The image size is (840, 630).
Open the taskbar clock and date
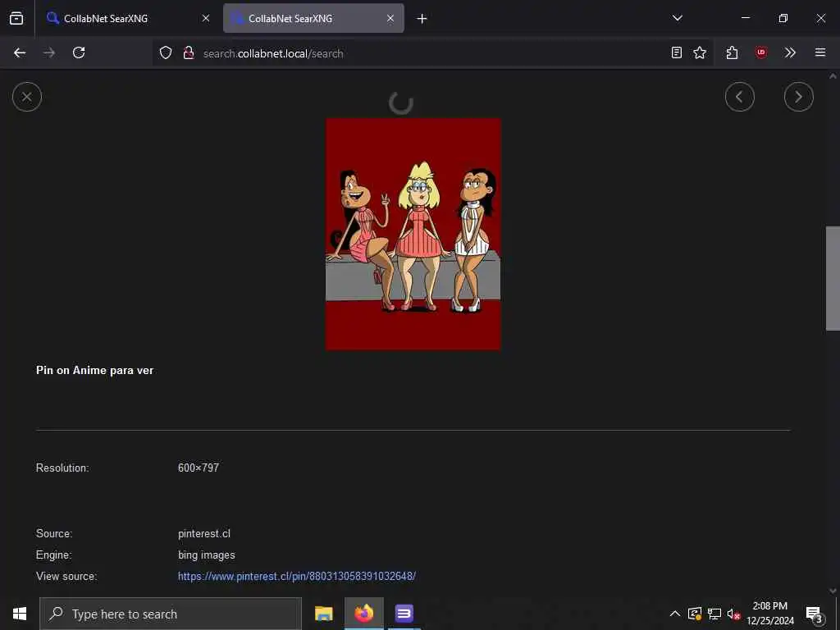pyautogui.click(x=770, y=614)
